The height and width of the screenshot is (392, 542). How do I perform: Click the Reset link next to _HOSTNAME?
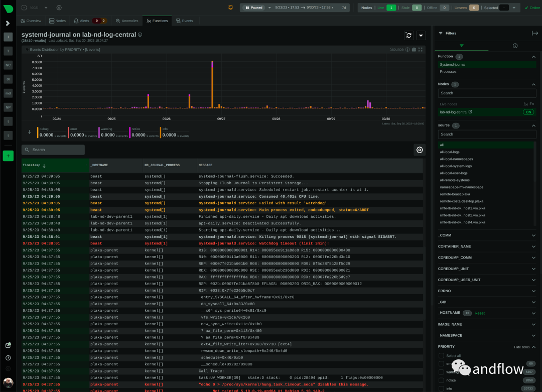click(x=479, y=313)
